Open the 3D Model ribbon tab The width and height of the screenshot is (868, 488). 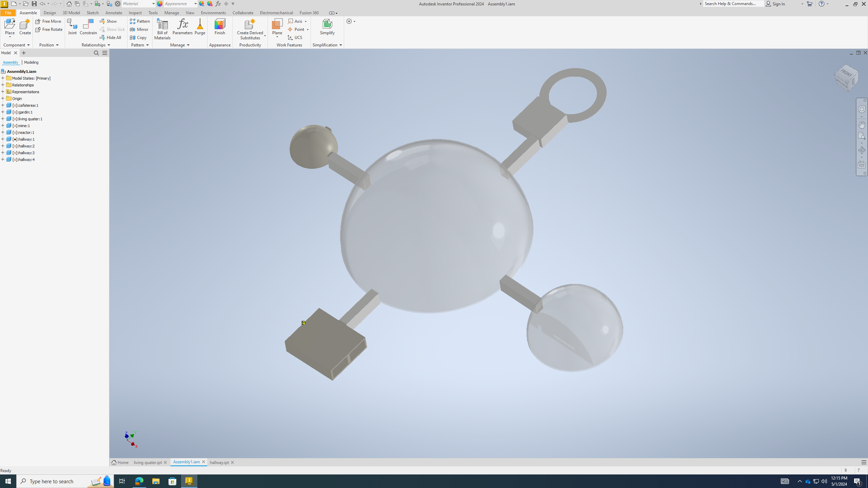pos(71,13)
